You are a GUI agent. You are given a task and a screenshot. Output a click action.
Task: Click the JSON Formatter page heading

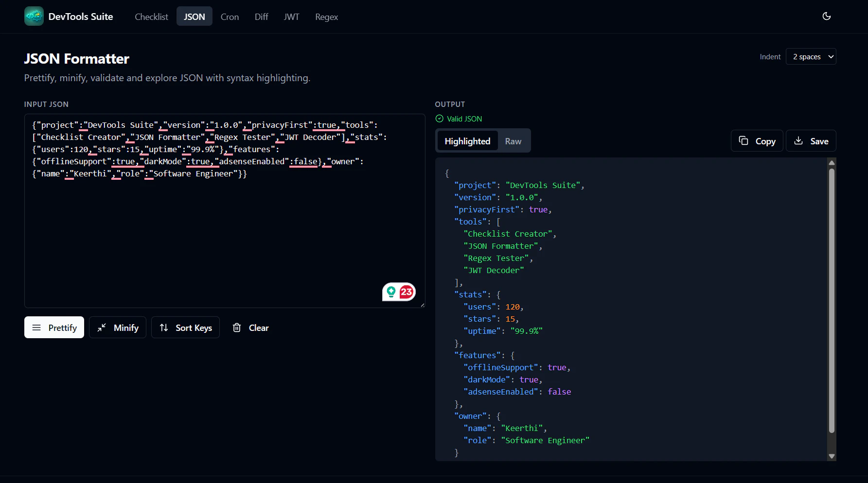pyautogui.click(x=76, y=59)
